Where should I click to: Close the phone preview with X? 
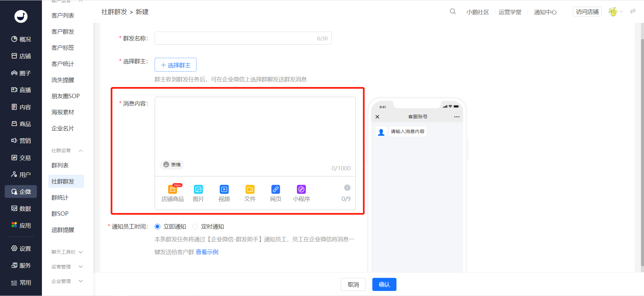click(x=377, y=117)
